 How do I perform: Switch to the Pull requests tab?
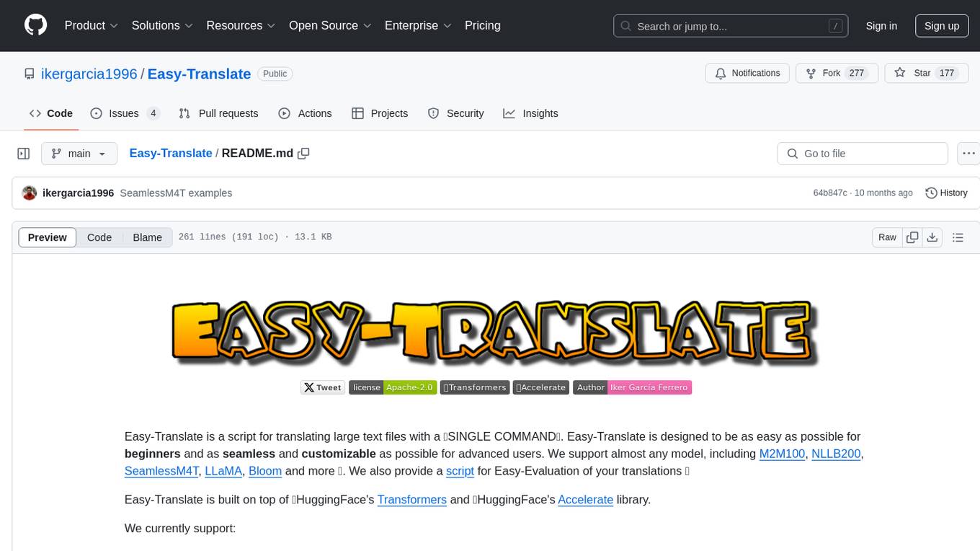[218, 113]
